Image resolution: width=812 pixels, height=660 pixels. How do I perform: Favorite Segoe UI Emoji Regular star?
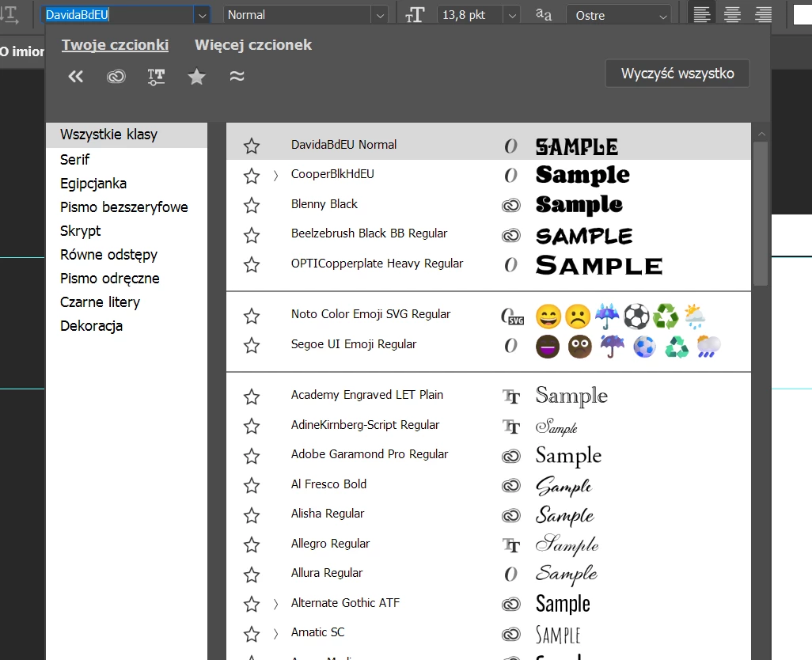click(252, 345)
